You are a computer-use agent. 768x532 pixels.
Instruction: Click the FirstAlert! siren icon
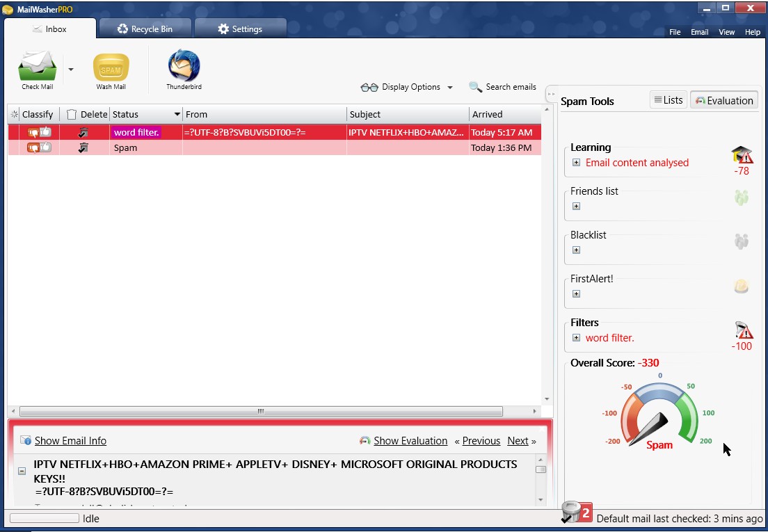[x=742, y=286]
